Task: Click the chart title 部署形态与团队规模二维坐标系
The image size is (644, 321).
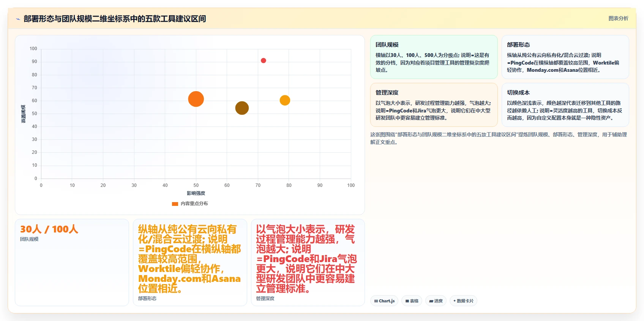Action: tap(115, 19)
